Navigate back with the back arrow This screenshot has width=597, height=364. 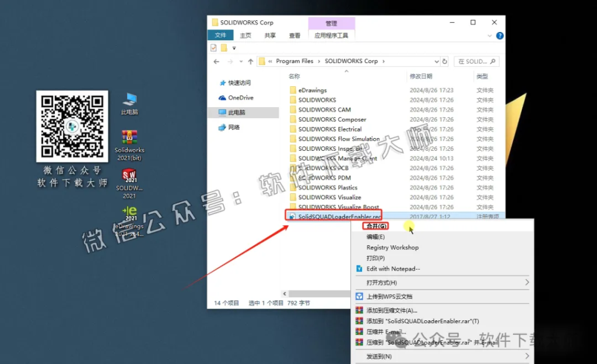(216, 61)
